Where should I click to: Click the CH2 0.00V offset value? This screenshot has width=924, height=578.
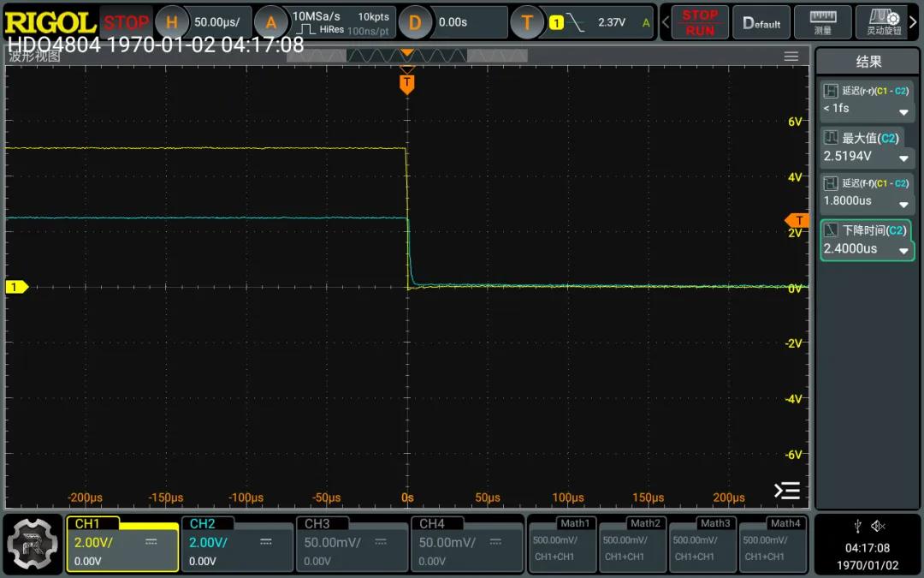click(x=202, y=561)
